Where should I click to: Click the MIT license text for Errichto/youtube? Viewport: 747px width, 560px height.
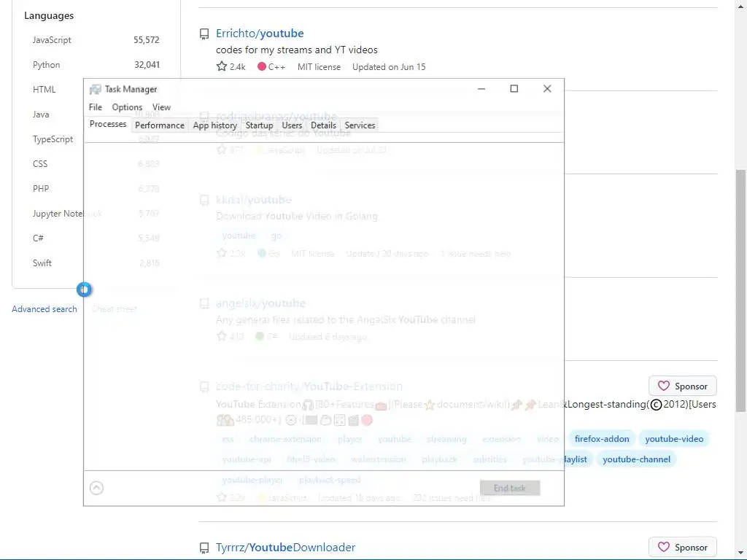coord(320,67)
